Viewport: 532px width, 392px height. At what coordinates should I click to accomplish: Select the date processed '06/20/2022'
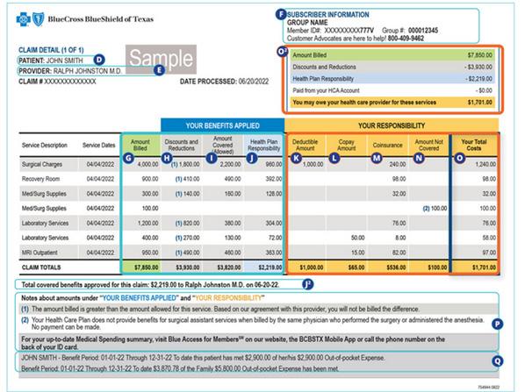coord(253,82)
